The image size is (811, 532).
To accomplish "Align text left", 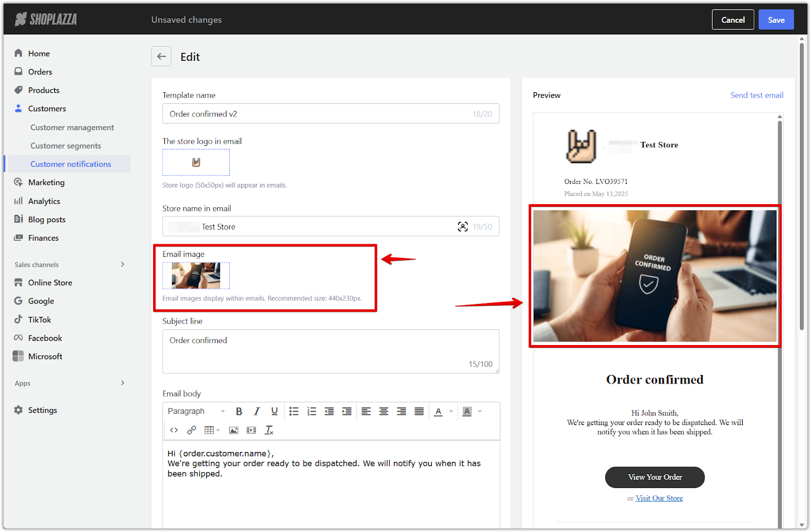I will pos(366,411).
